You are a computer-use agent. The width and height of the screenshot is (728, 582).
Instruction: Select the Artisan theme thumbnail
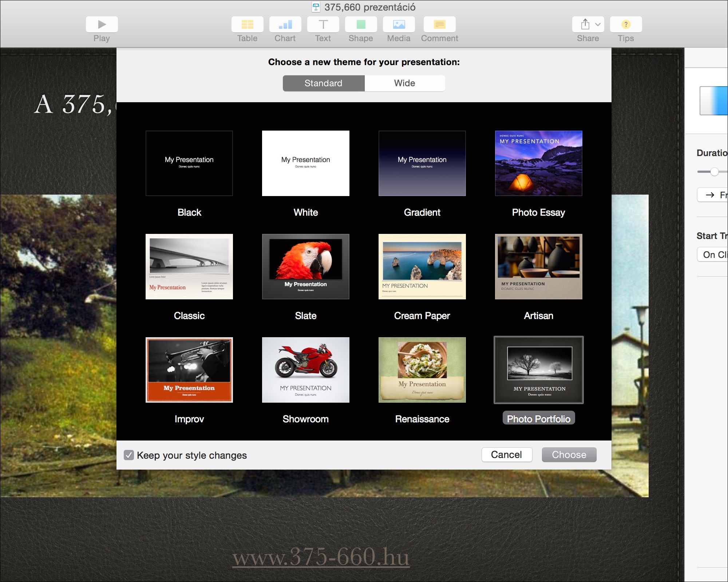[539, 267]
